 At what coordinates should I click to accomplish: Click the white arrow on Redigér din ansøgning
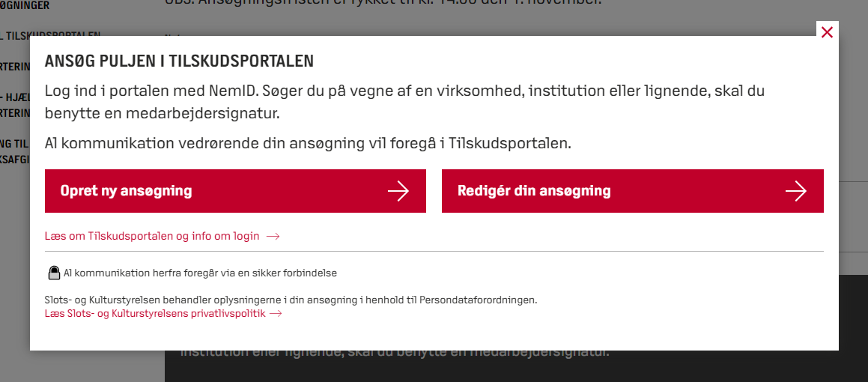point(796,191)
